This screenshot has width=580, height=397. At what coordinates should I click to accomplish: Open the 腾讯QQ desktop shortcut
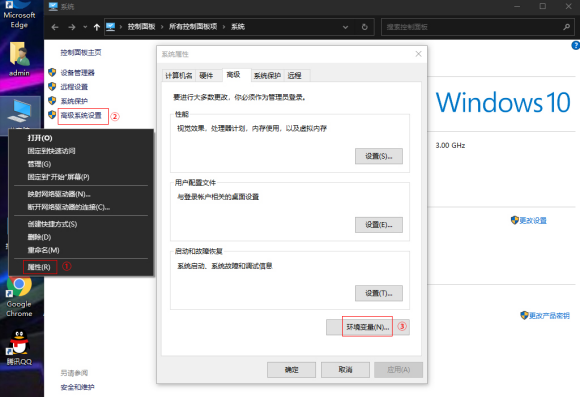coord(19,347)
